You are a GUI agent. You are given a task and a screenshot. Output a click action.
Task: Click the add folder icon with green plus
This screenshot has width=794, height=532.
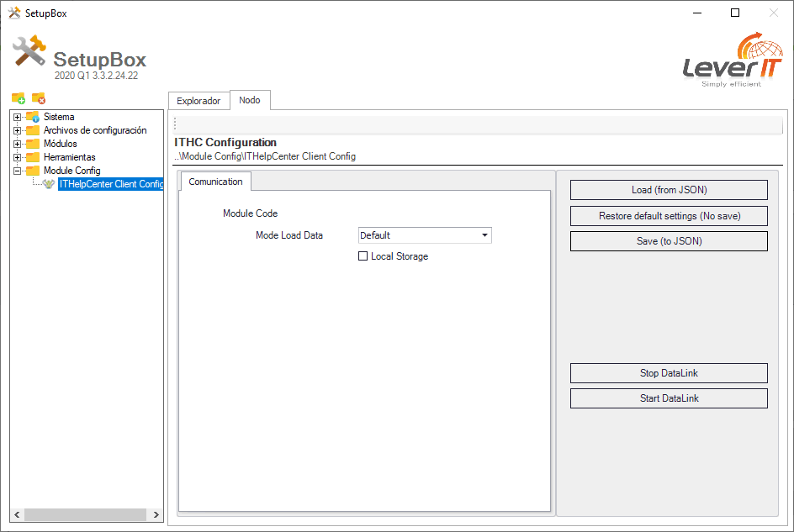point(19,97)
